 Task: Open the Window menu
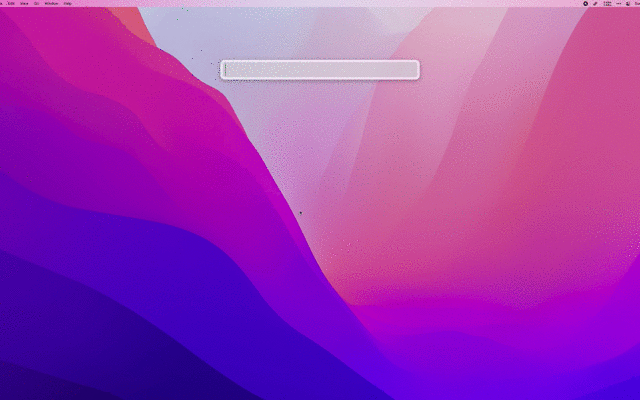point(51,3)
